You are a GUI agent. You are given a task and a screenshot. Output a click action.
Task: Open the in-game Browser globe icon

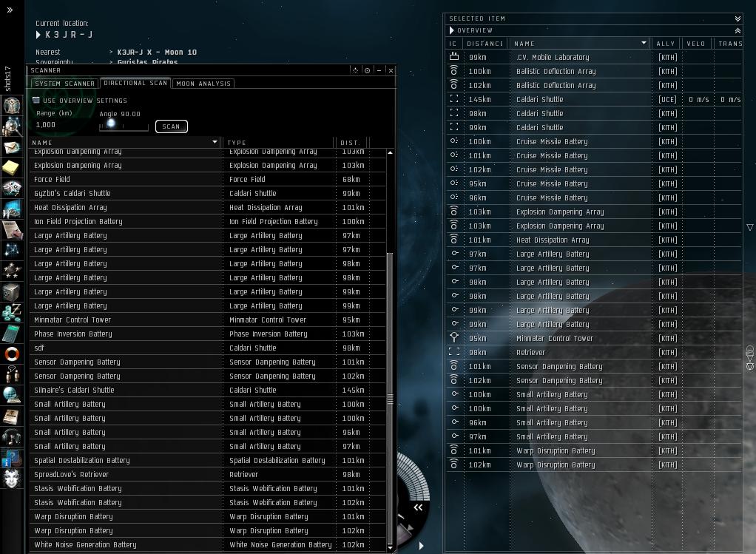(x=12, y=396)
